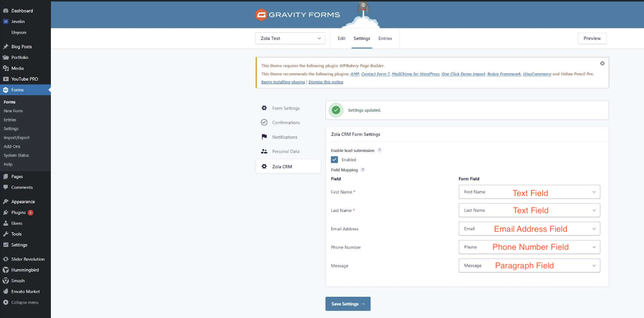Screen dimensions: 644x318
Task: Select the Form Settings gear icon
Action: [x=264, y=108]
